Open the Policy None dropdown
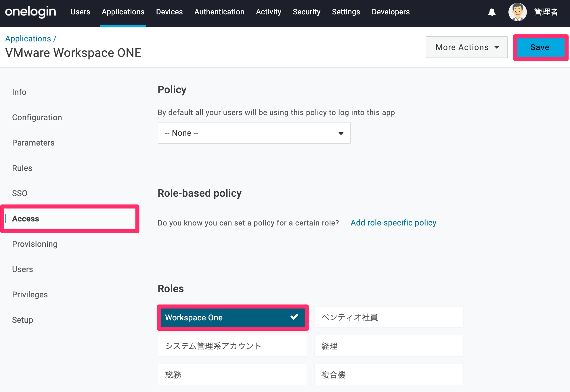 (254, 133)
